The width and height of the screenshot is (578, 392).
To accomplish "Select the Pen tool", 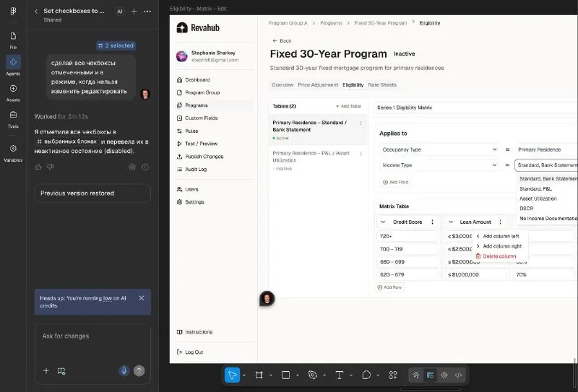I will pos(313,375).
